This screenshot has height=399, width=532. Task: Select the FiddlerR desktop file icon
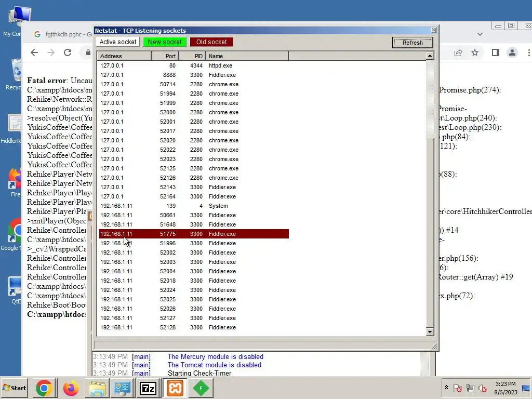point(13,129)
